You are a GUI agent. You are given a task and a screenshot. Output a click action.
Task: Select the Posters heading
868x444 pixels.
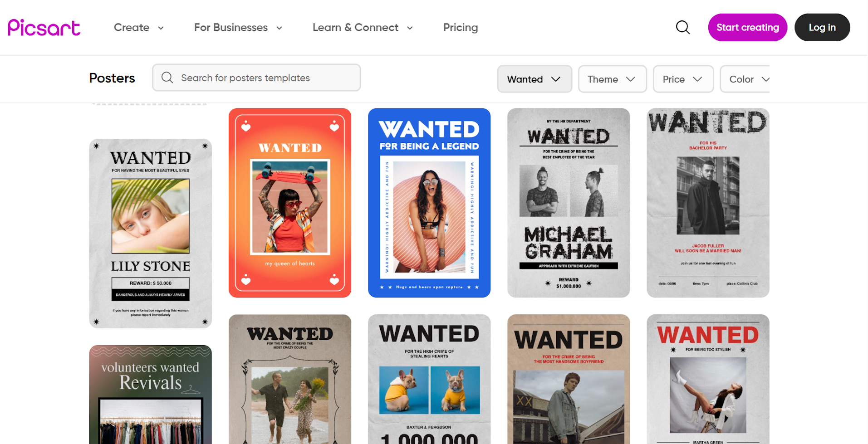pyautogui.click(x=112, y=78)
